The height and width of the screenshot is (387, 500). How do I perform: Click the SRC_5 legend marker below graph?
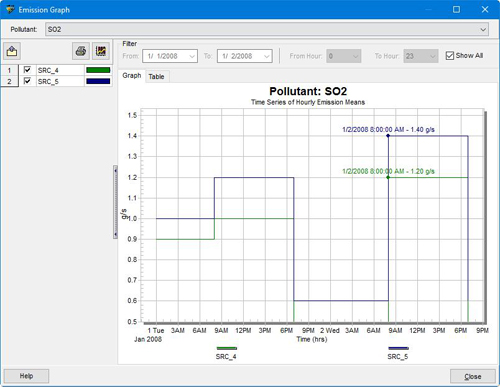(398, 348)
